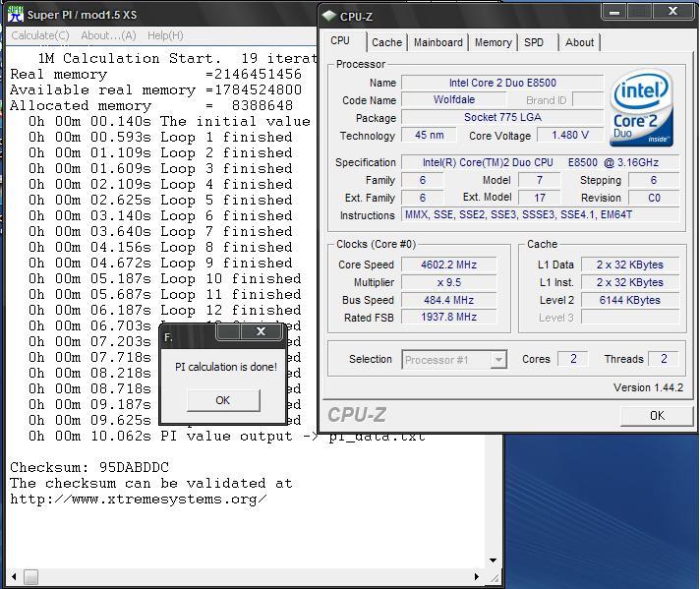The width and height of the screenshot is (700, 589).
Task: Click the Loop 1 finished line
Action: (x=160, y=137)
